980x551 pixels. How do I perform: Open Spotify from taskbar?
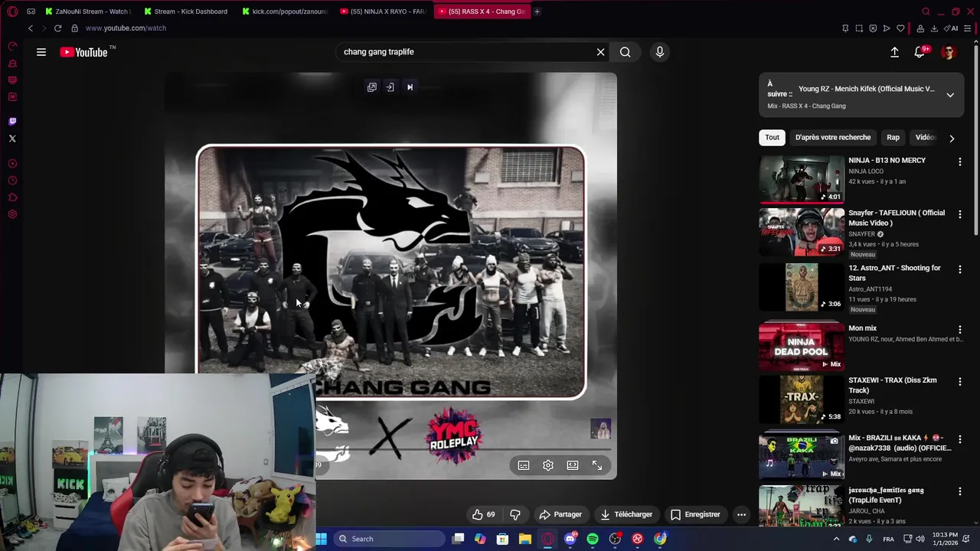point(593,539)
